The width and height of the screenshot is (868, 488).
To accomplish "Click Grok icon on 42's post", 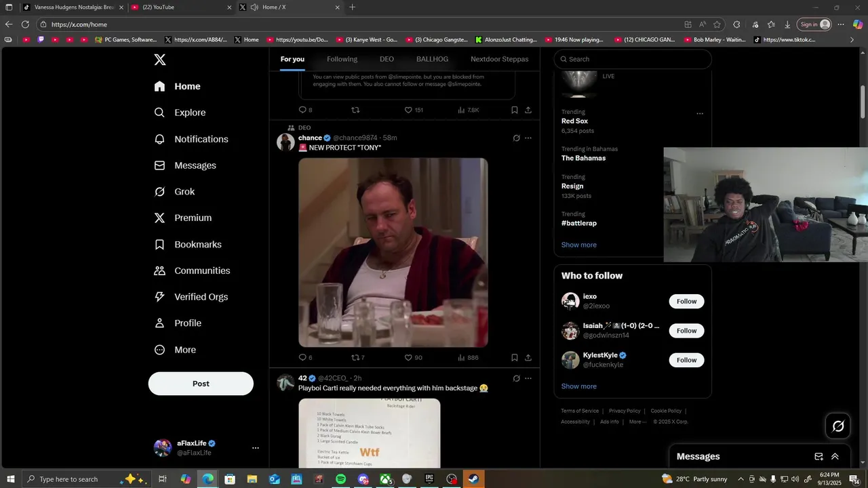I will click(516, 378).
